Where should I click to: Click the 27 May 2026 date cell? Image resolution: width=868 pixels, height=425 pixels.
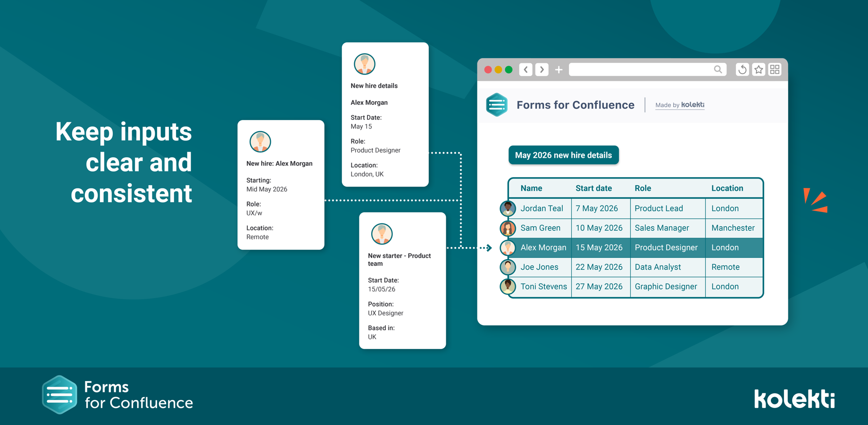(599, 286)
